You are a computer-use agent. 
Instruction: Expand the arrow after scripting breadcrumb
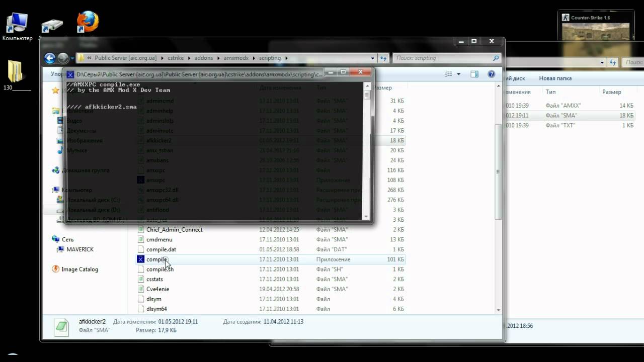point(287,58)
